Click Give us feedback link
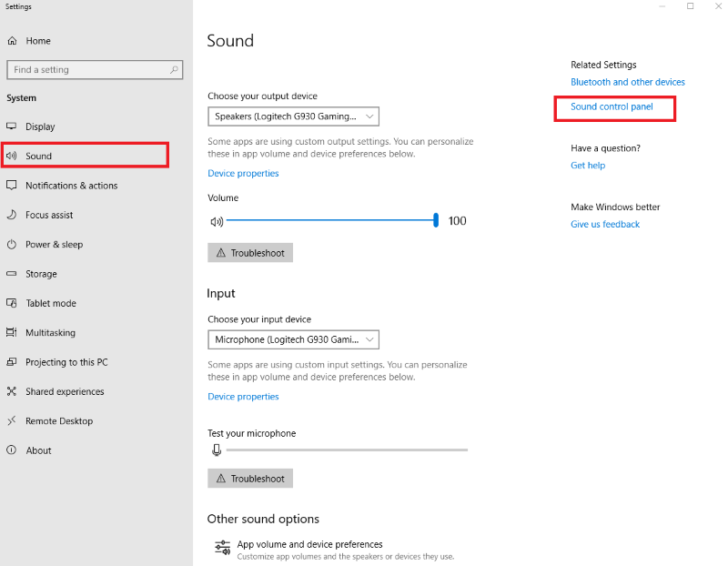 605,224
